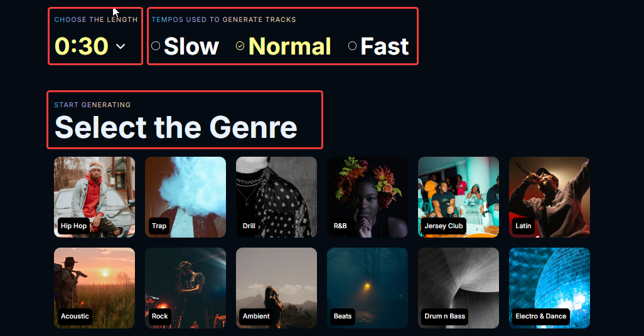The width and height of the screenshot is (644, 336).
Task: Click the chevron next to 0:30
Action: [x=121, y=46]
